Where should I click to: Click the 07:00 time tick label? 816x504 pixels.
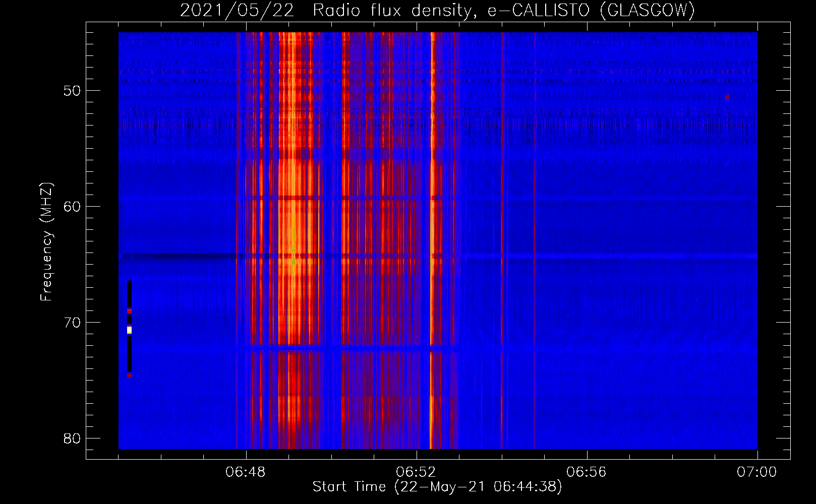757,472
